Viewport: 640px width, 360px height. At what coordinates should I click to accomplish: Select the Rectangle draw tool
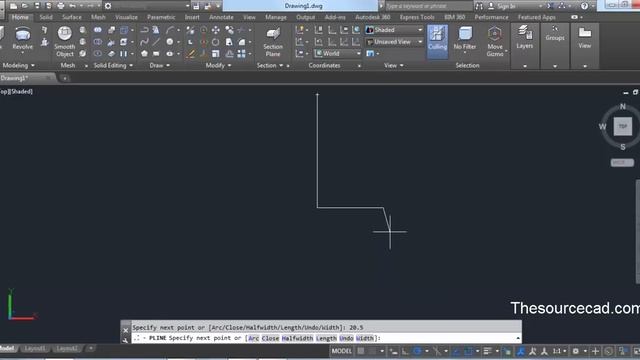[156, 53]
